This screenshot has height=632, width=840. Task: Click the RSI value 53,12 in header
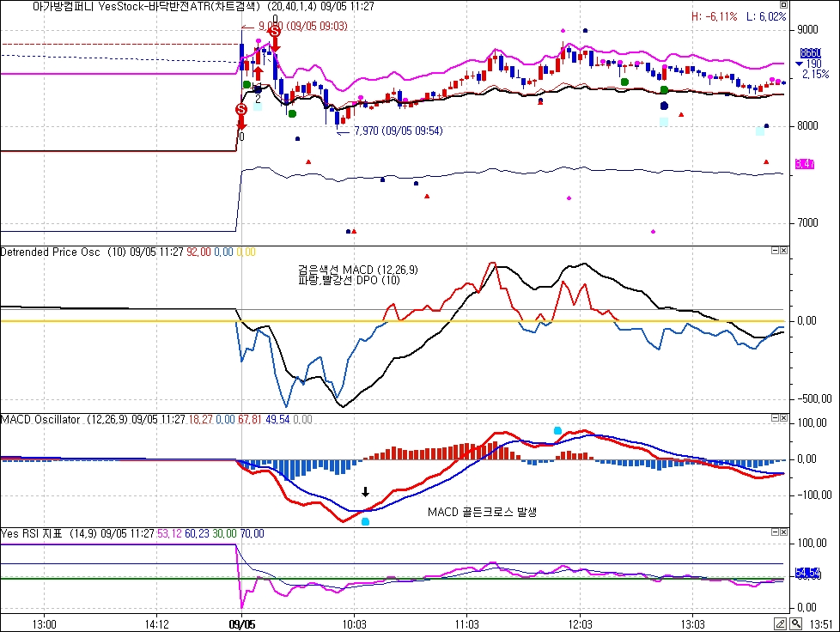coord(169,533)
